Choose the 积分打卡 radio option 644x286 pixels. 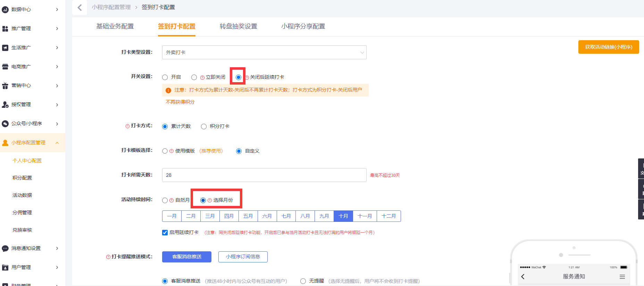204,127
